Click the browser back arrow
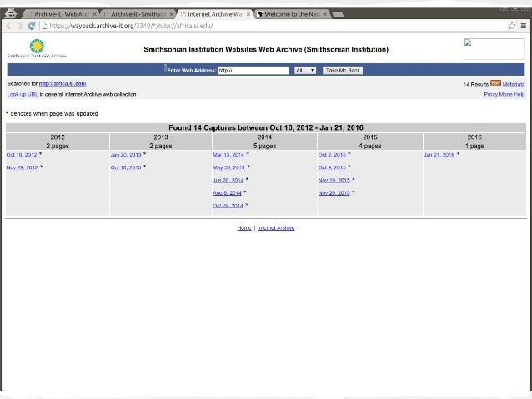This screenshot has height=399, width=532. (x=8, y=26)
